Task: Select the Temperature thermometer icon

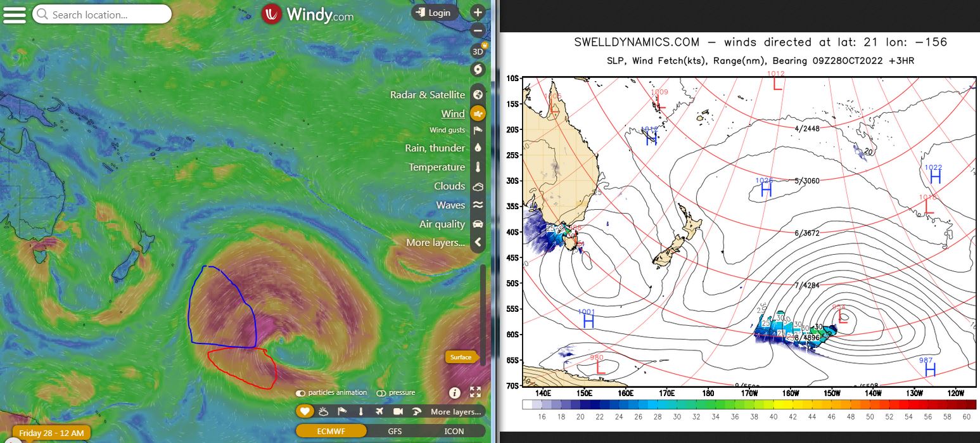Action: tap(478, 167)
